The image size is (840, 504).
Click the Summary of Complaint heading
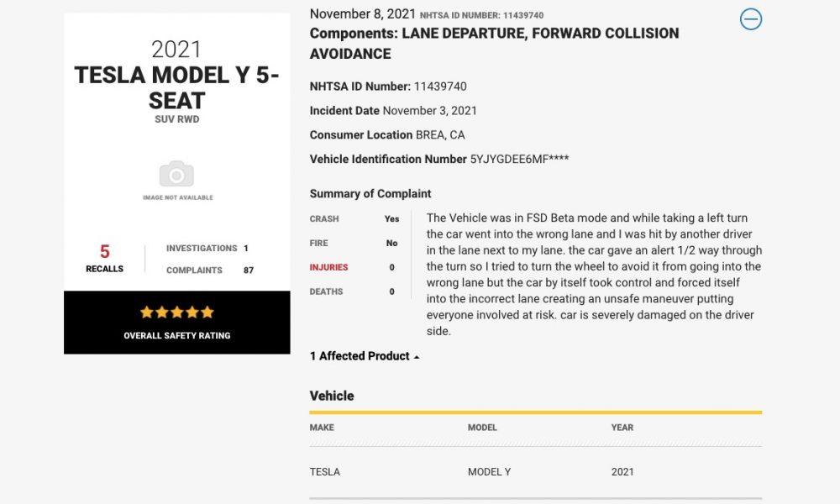pyautogui.click(x=370, y=193)
